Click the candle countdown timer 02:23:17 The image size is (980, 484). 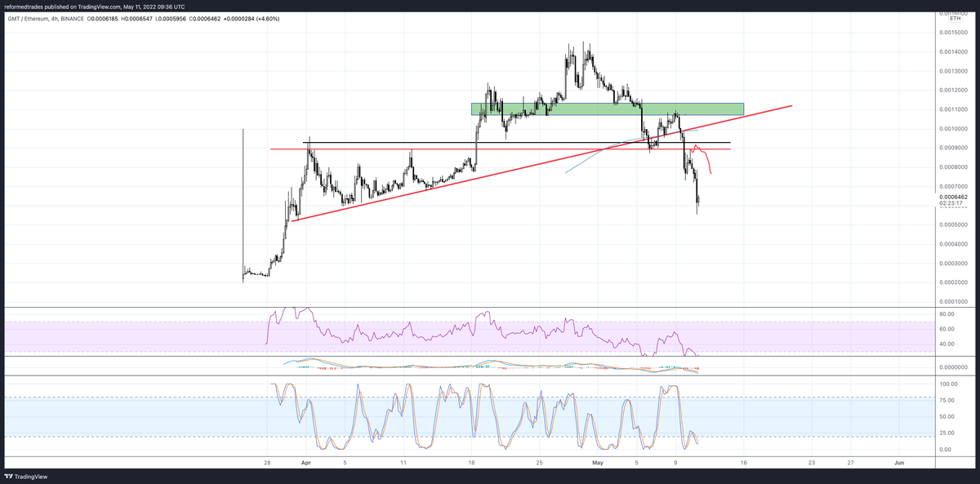pos(950,204)
